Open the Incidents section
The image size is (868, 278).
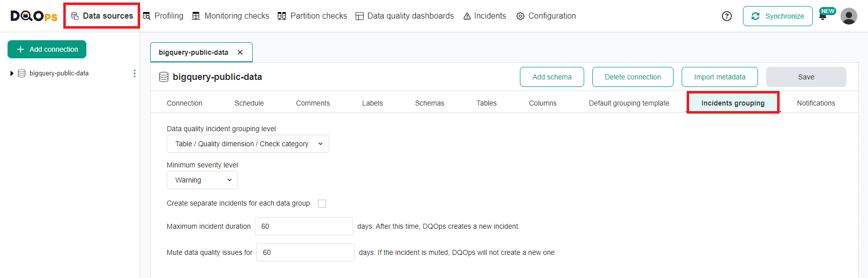point(485,16)
